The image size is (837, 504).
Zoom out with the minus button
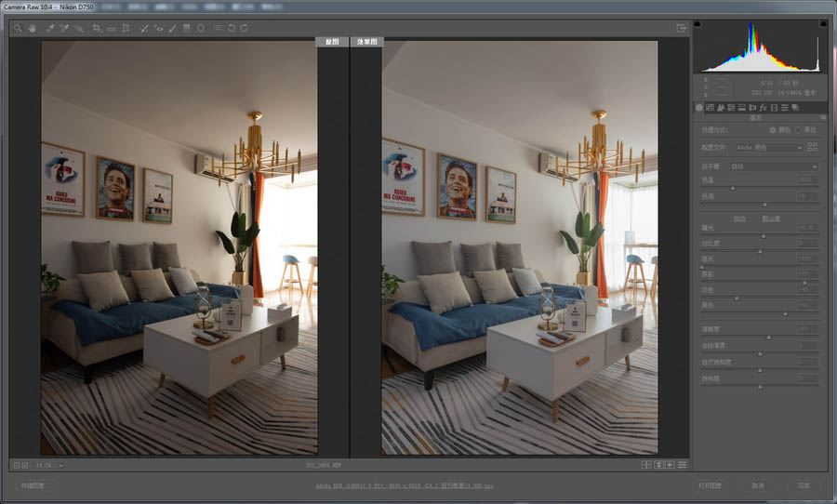click(x=17, y=466)
